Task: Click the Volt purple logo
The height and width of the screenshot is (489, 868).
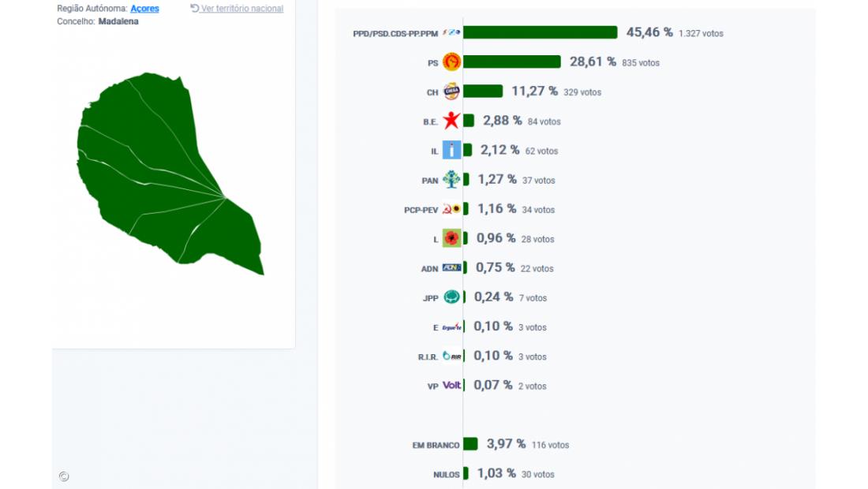Action: click(x=451, y=386)
